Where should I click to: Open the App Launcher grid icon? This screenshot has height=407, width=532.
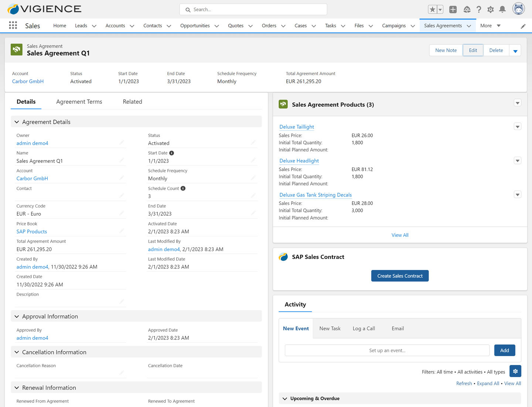pyautogui.click(x=13, y=25)
